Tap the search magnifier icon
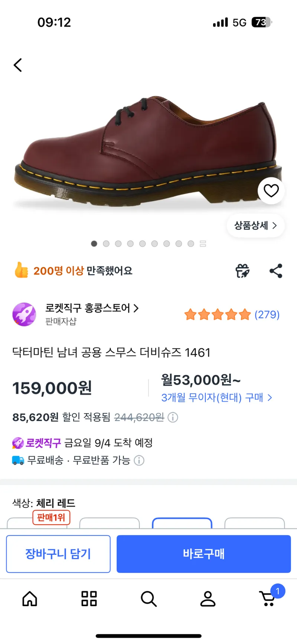The height and width of the screenshot is (644, 297). [x=148, y=599]
